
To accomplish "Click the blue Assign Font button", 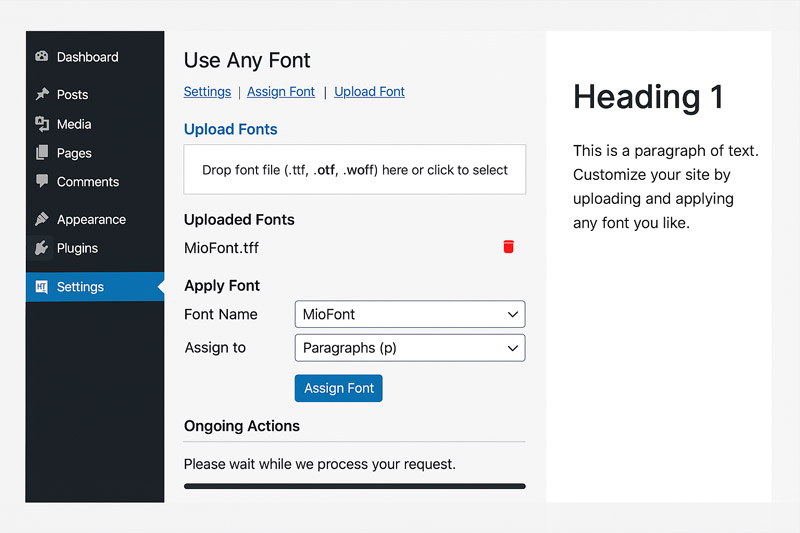I will click(339, 388).
